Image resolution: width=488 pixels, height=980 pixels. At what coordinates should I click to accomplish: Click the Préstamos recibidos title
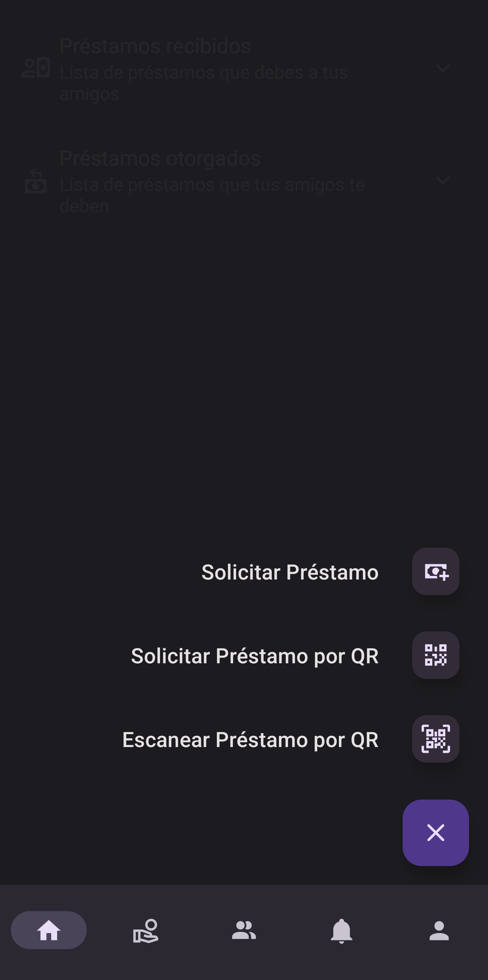click(x=155, y=46)
